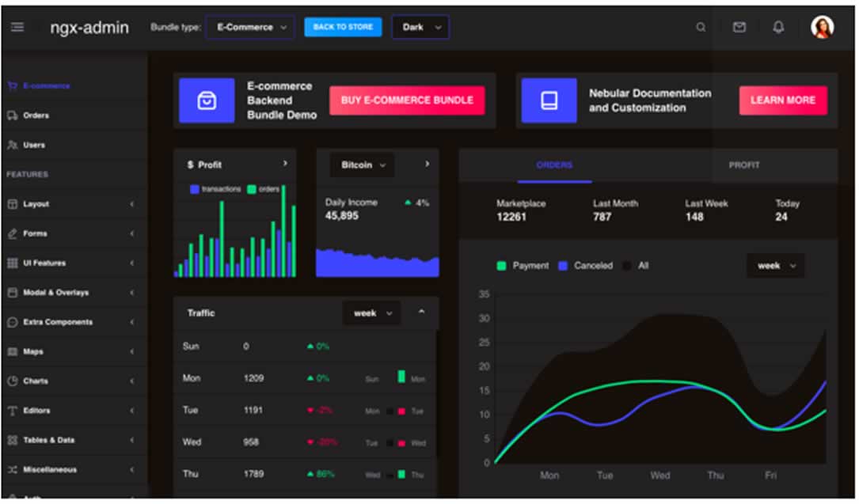
Task: Open the Dark theme selector dropdown
Action: tap(420, 27)
